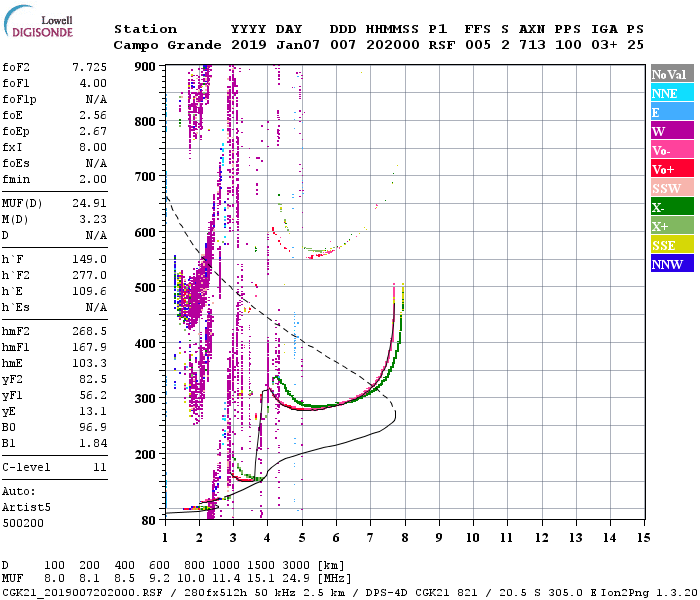Click the fxI value 8.00
700x600 pixels.
click(x=93, y=147)
